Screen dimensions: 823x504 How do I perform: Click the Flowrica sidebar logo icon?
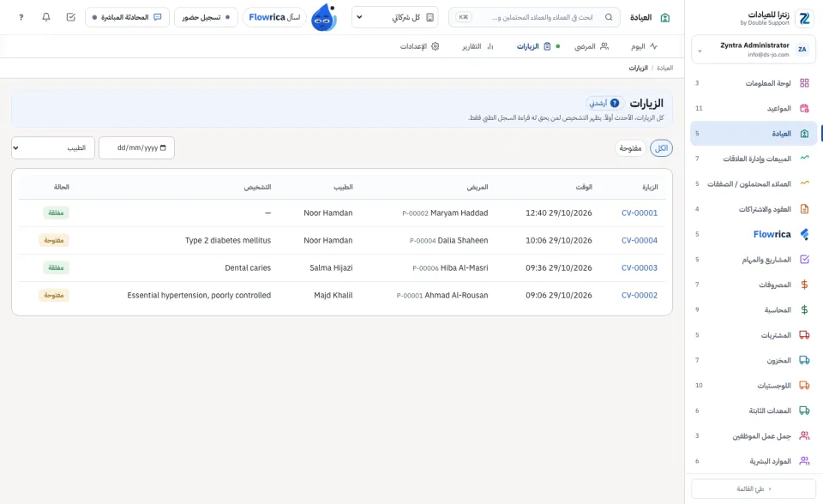point(804,234)
